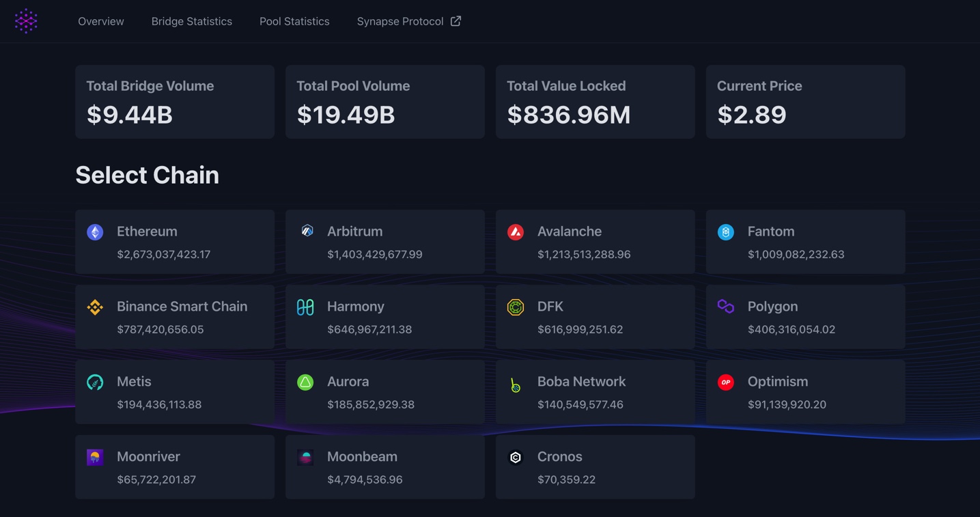Choose the Polygon chain name
This screenshot has height=517, width=980.
tap(773, 307)
